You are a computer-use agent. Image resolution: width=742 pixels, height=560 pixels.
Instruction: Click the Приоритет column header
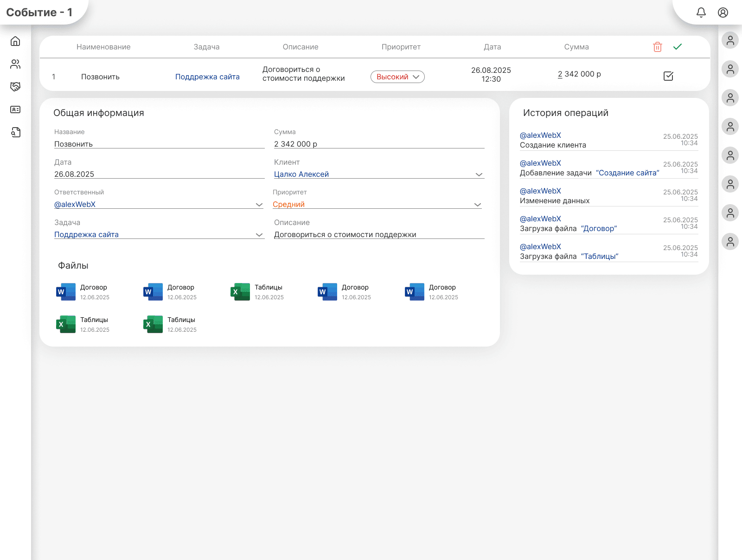401,47
